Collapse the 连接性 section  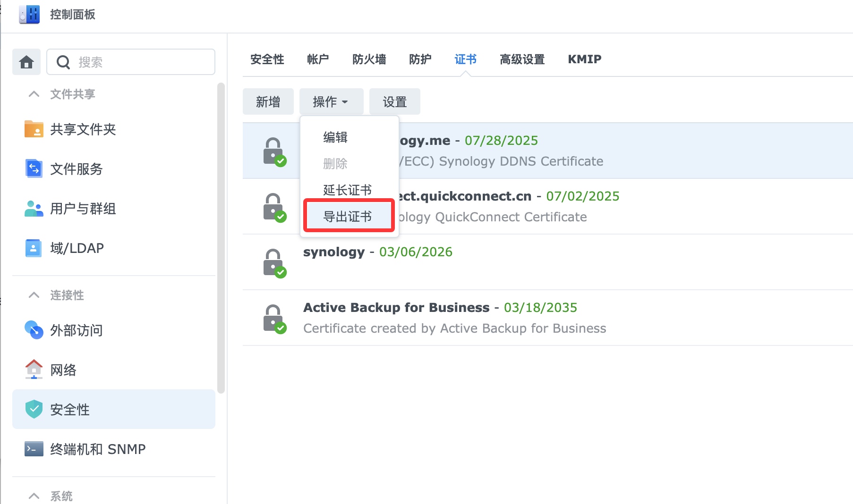tap(34, 295)
